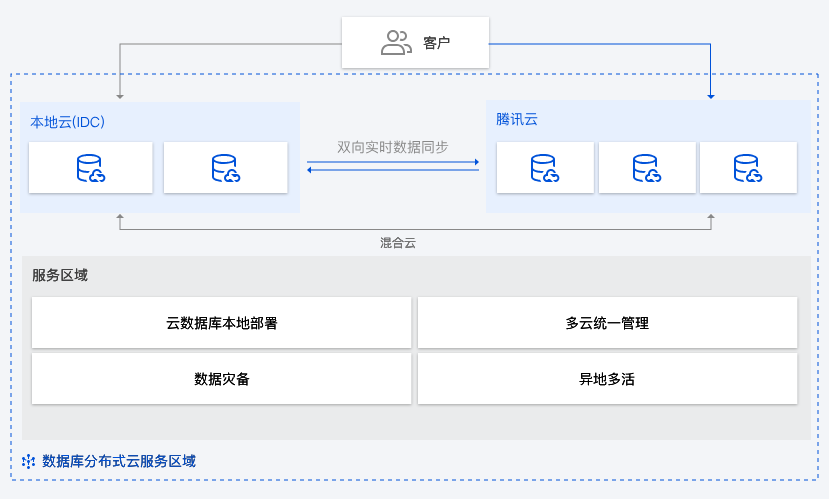Select the middle database icon in 腾讯云
This screenshot has width=829, height=499.
[x=647, y=168]
